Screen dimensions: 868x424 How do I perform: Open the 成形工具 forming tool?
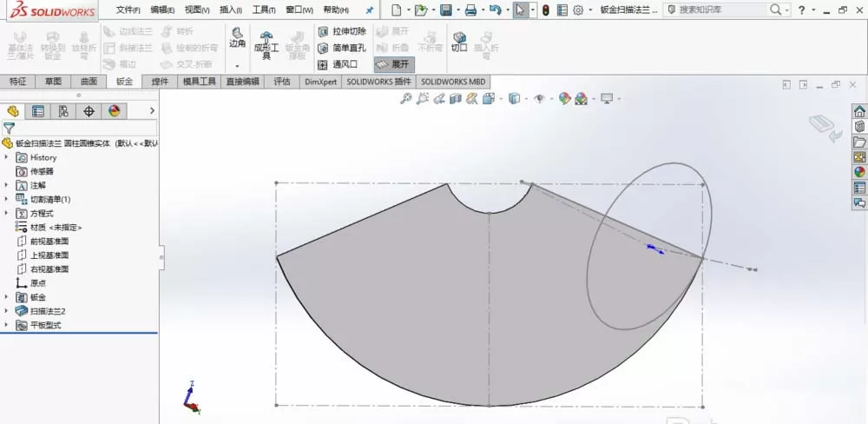pyautogui.click(x=266, y=45)
